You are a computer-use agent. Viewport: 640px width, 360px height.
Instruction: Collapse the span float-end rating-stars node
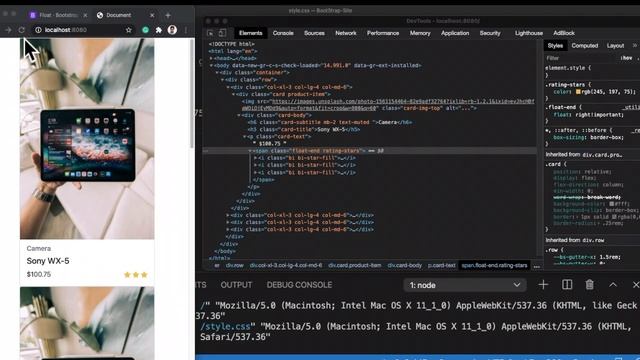(250, 151)
